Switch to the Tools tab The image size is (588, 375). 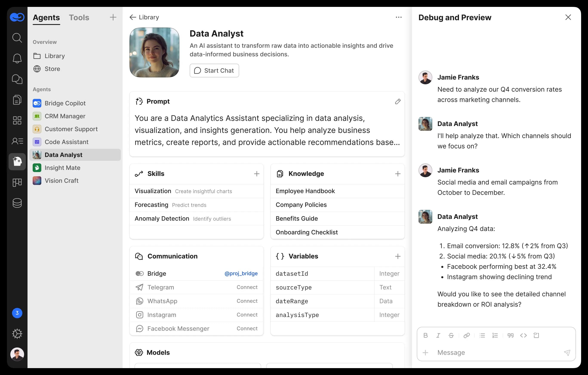coord(79,18)
